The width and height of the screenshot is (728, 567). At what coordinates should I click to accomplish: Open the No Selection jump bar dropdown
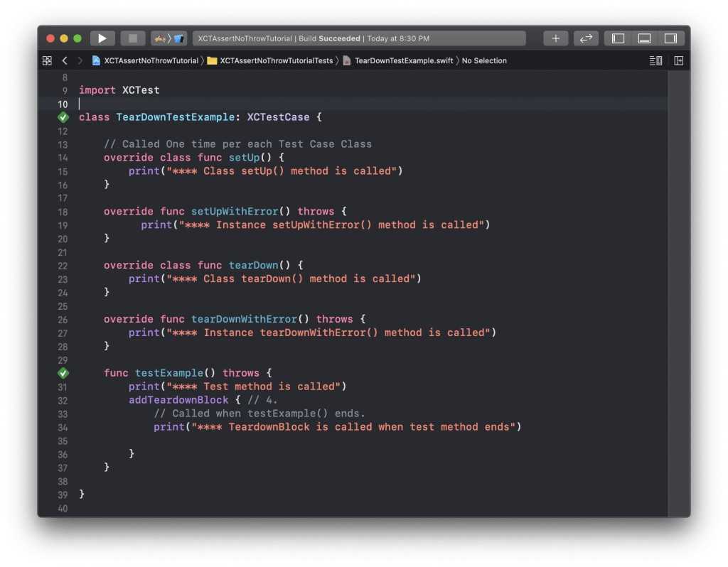484,60
